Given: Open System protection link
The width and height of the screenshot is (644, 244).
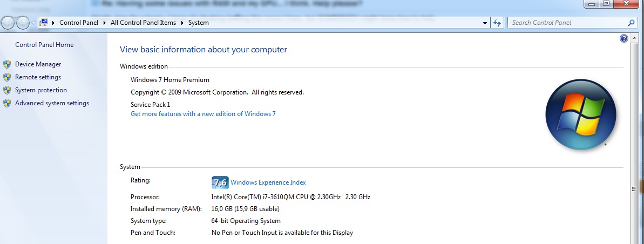Looking at the screenshot, I should pyautogui.click(x=41, y=90).
